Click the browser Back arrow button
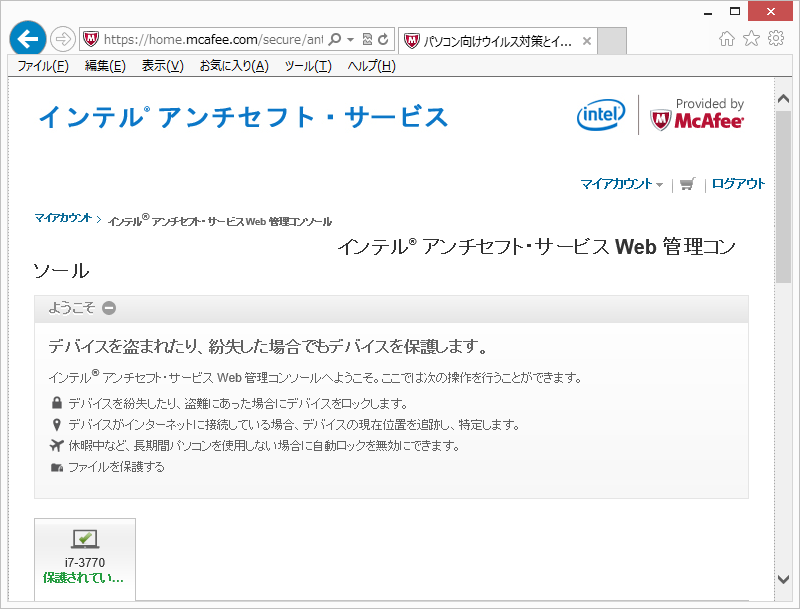This screenshot has height=609, width=800. (28, 38)
